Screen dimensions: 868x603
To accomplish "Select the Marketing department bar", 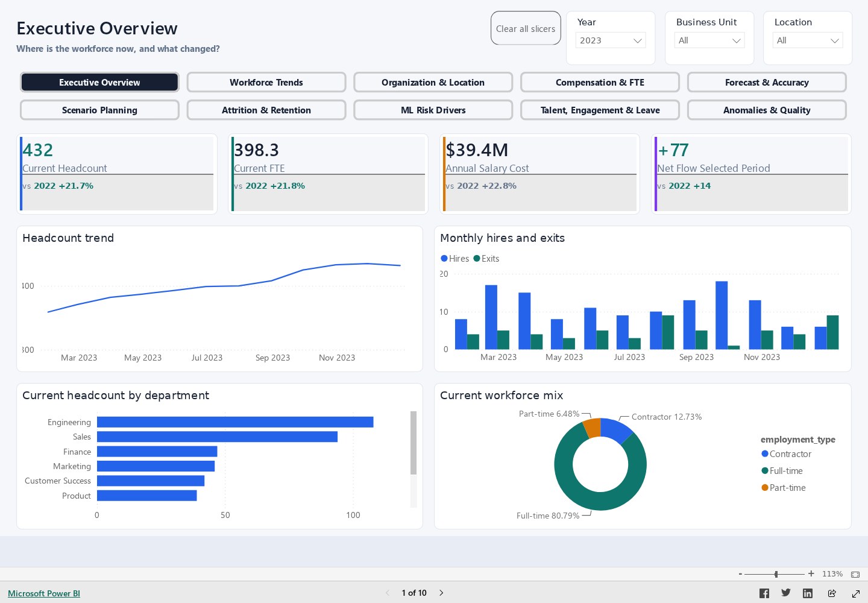I will 156,466.
